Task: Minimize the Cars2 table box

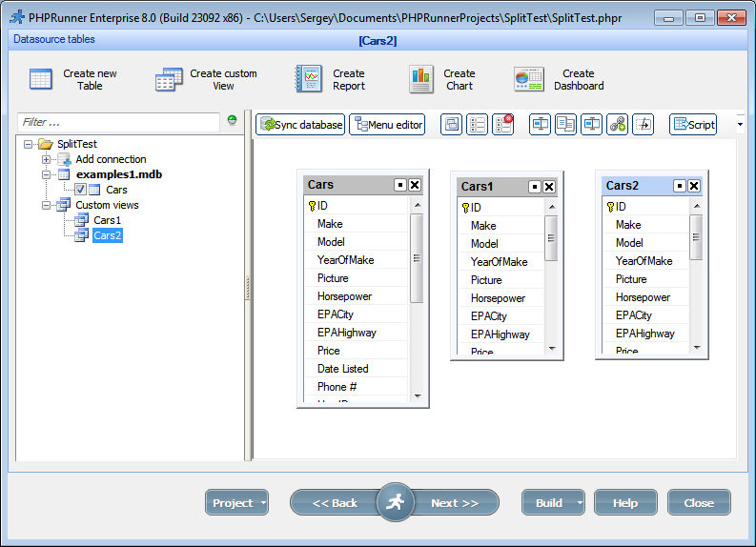Action: pos(680,186)
